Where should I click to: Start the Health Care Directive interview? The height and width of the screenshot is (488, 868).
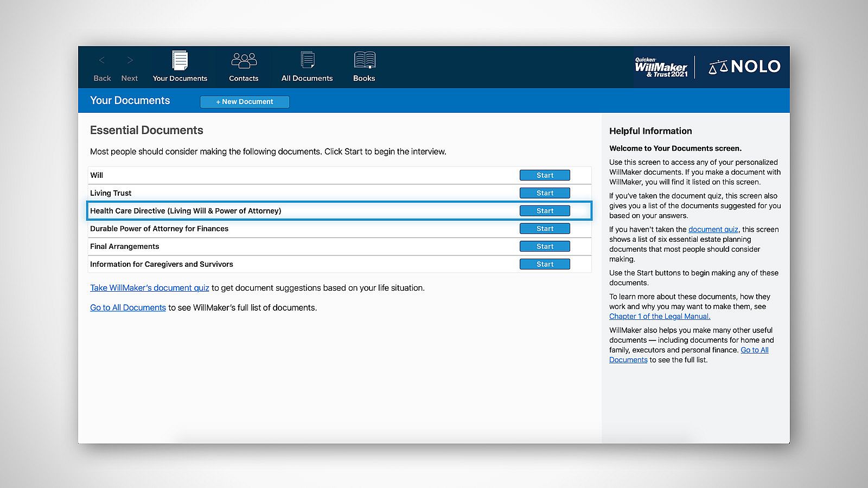pos(545,211)
